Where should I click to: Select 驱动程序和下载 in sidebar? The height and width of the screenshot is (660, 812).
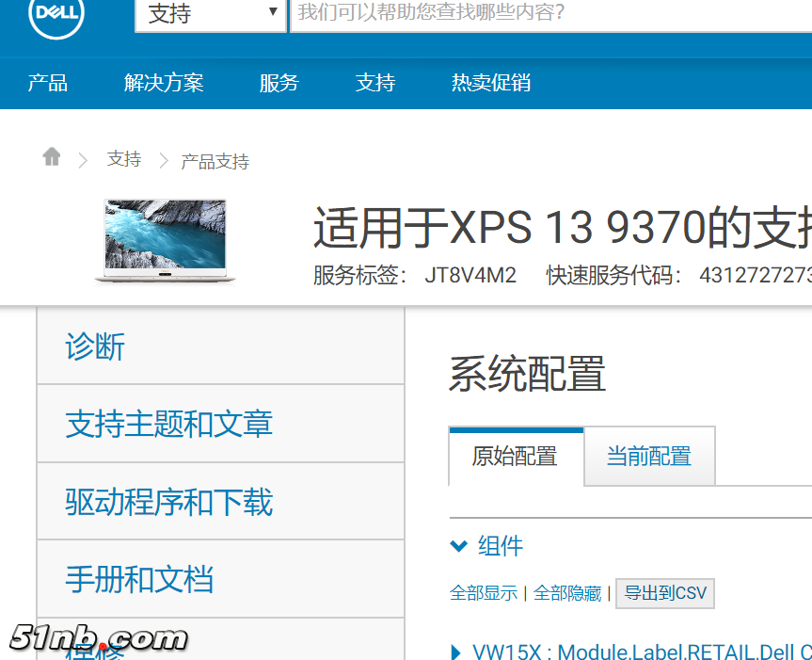point(167,502)
